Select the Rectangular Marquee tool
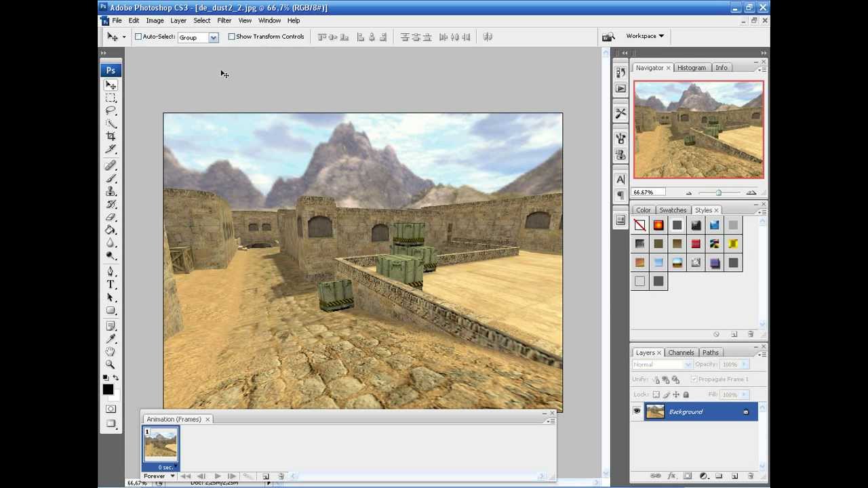The width and height of the screenshot is (868, 488). pyautogui.click(x=111, y=98)
